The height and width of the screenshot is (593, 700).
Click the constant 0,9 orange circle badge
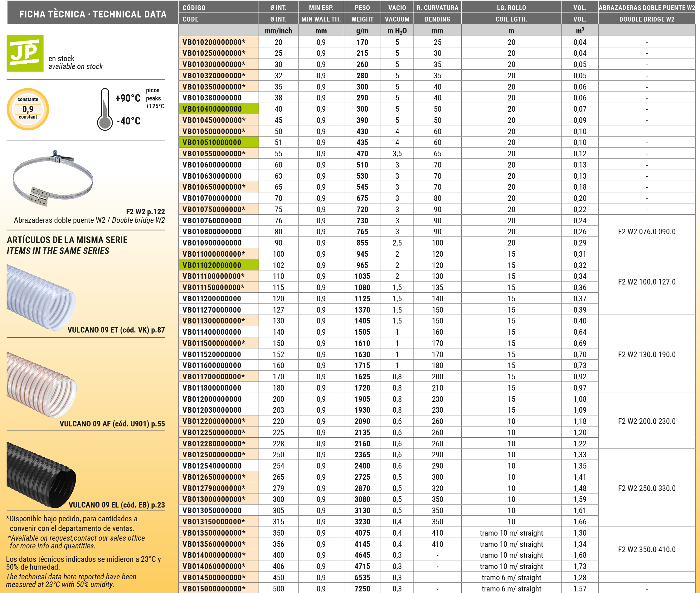28,109
